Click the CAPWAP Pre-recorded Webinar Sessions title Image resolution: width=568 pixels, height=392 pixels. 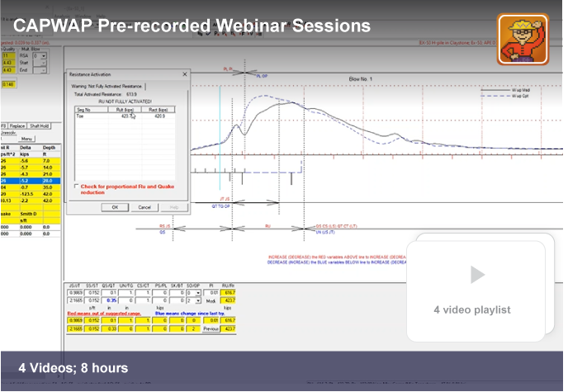pyautogui.click(x=192, y=26)
